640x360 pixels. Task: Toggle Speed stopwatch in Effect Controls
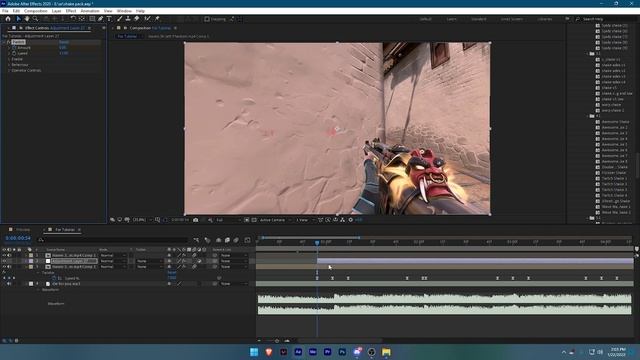click(14, 53)
